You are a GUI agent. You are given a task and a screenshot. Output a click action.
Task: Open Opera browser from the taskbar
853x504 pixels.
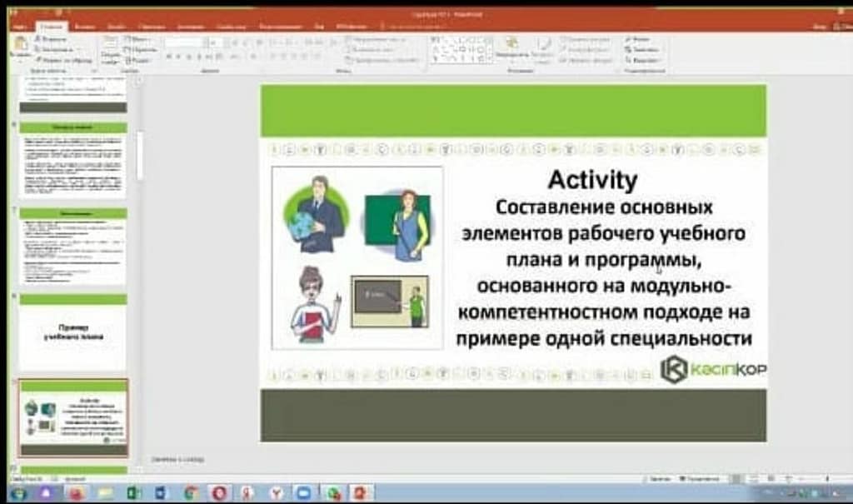(x=218, y=493)
